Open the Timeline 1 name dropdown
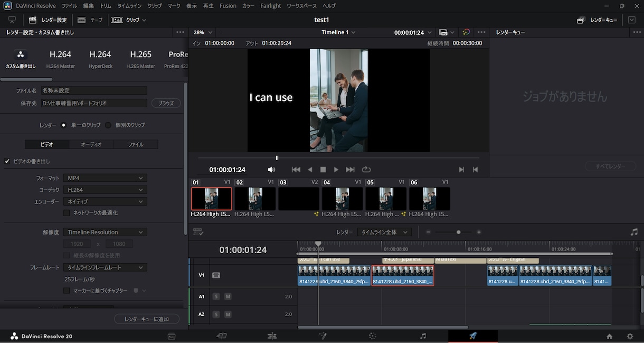Image resolution: width=644 pixels, height=343 pixels. click(338, 32)
